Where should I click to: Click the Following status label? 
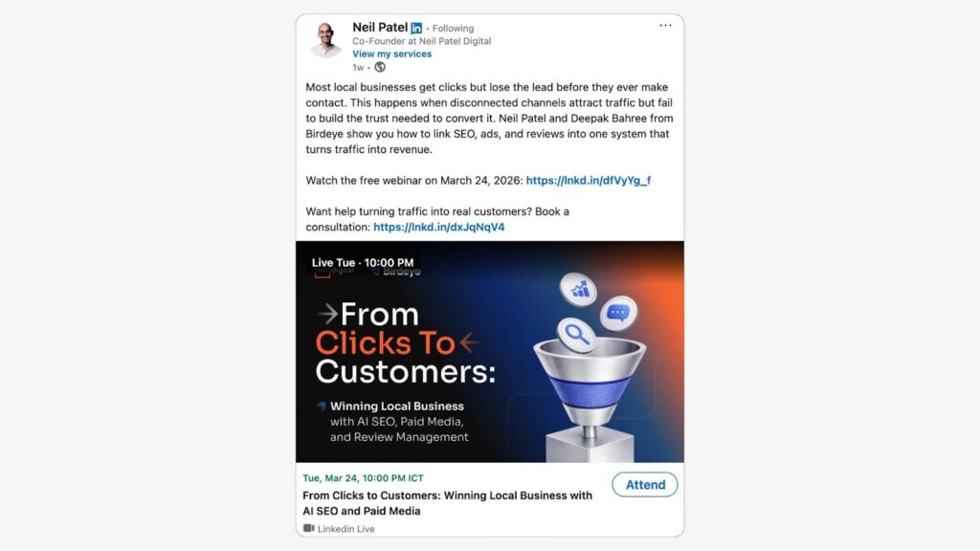pyautogui.click(x=453, y=29)
